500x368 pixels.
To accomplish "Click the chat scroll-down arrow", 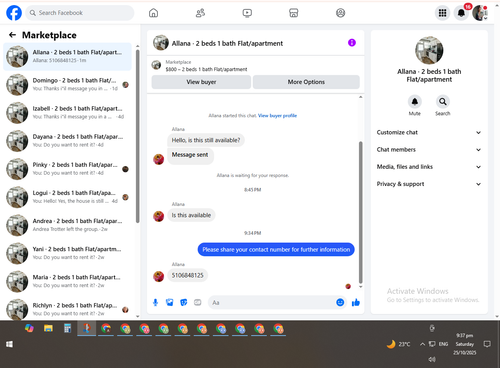I will (360, 287).
